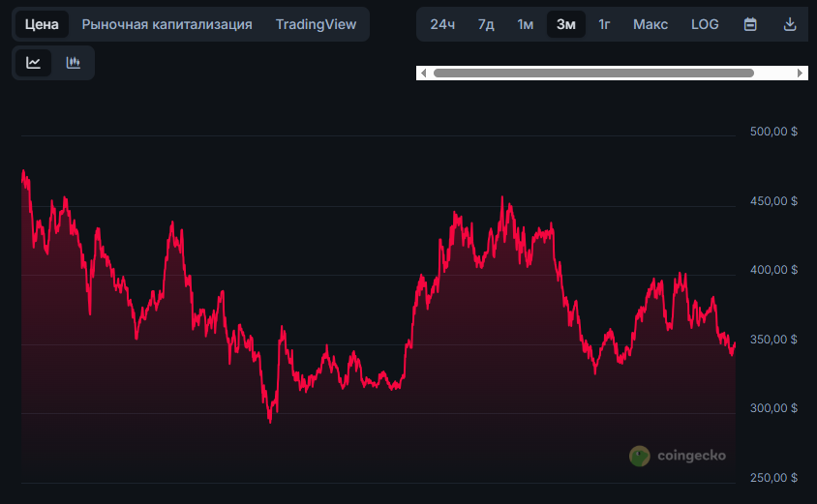Image resolution: width=817 pixels, height=504 pixels.
Task: Open the TradingView chart tab
Action: (x=316, y=24)
